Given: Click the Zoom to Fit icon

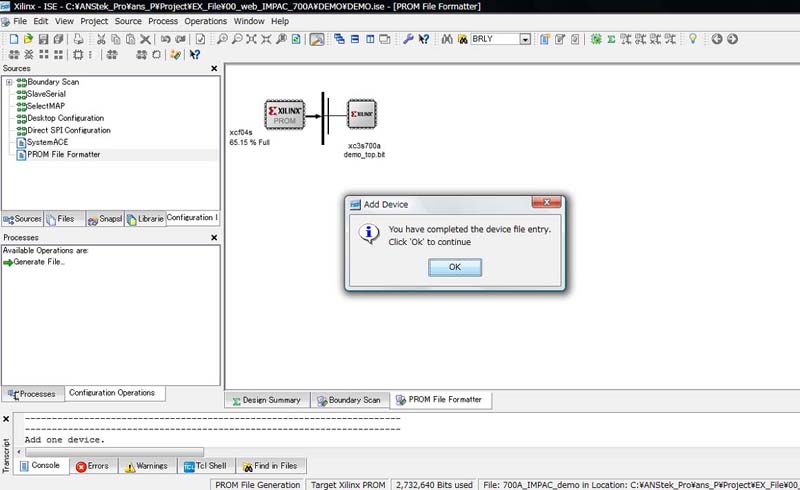Looking at the screenshot, I should point(252,39).
